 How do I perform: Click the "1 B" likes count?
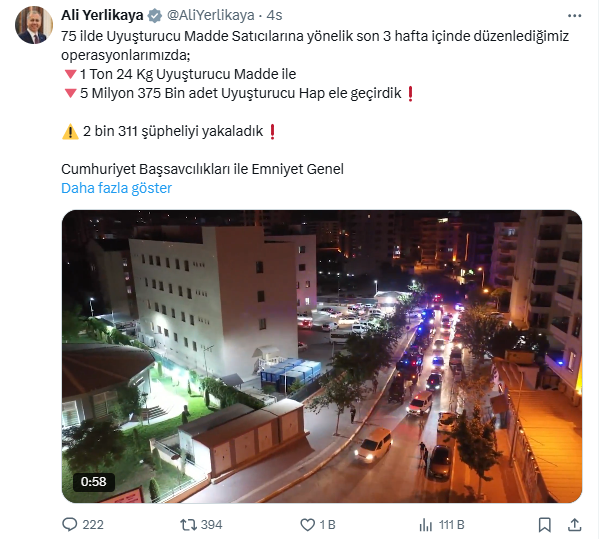pyautogui.click(x=327, y=524)
